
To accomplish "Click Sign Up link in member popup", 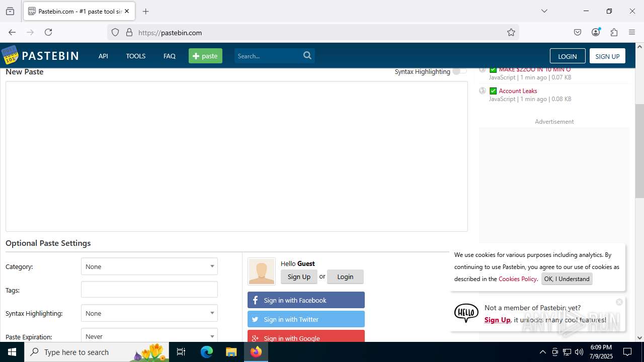I will point(498,320).
